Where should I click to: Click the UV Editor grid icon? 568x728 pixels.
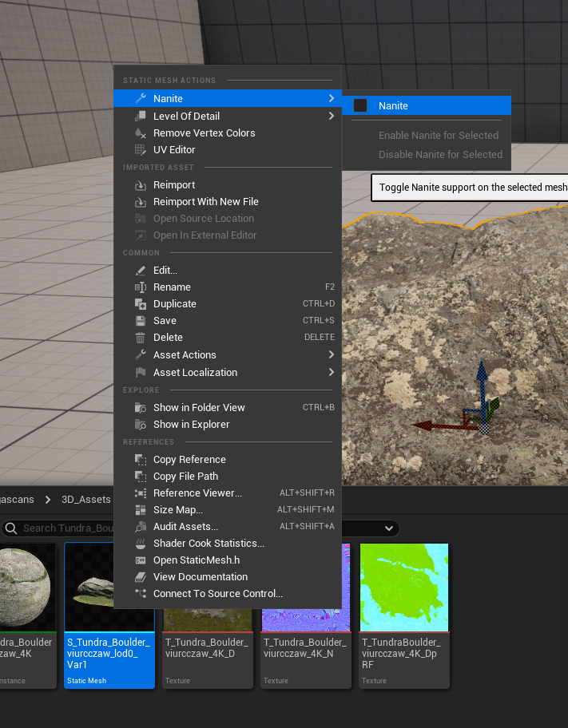click(x=141, y=149)
